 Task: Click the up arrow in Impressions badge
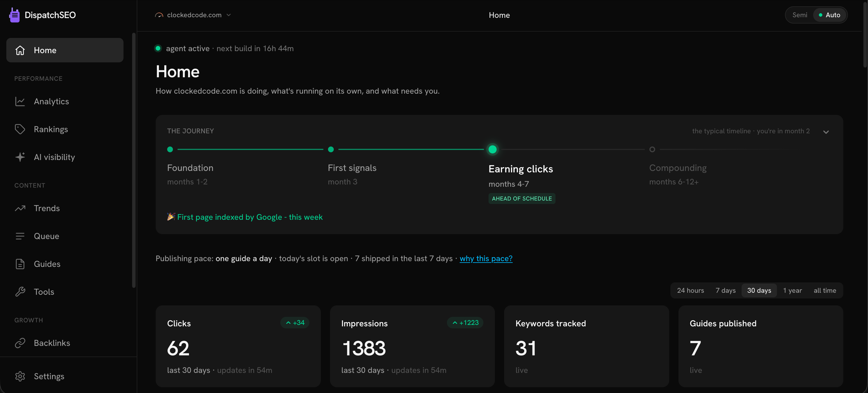tap(455, 323)
